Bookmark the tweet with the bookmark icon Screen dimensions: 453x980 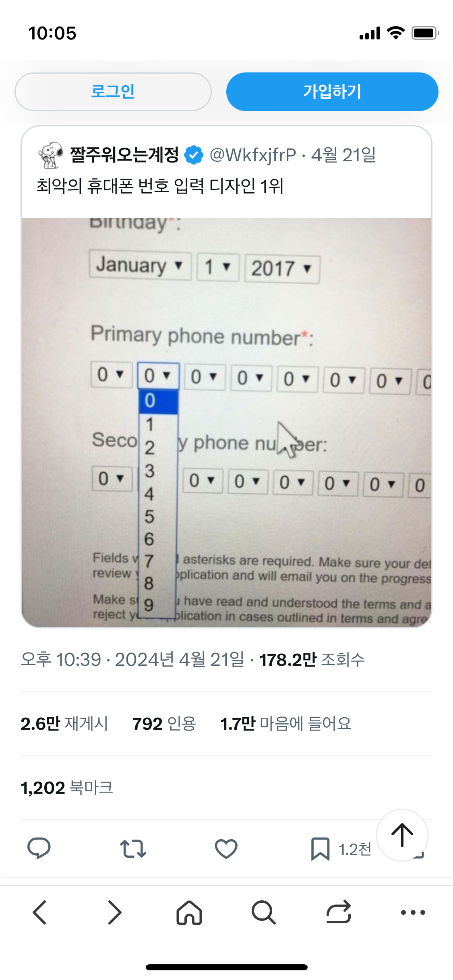pyautogui.click(x=320, y=848)
